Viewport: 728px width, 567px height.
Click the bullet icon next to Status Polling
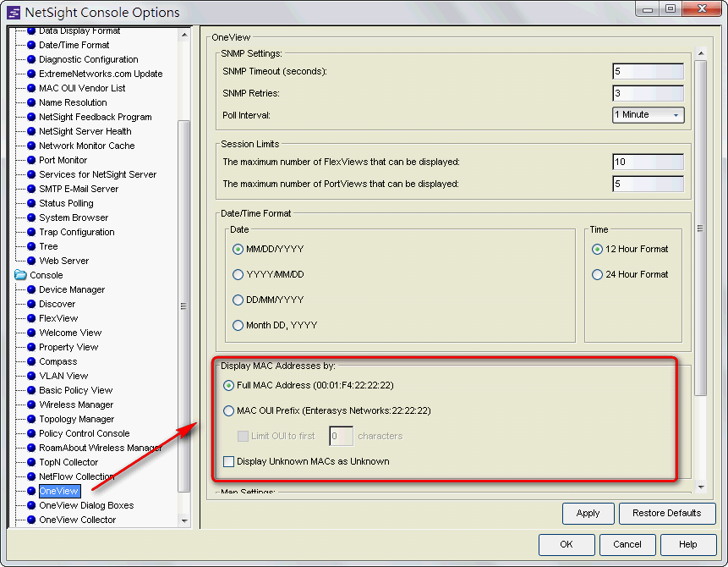click(x=31, y=204)
